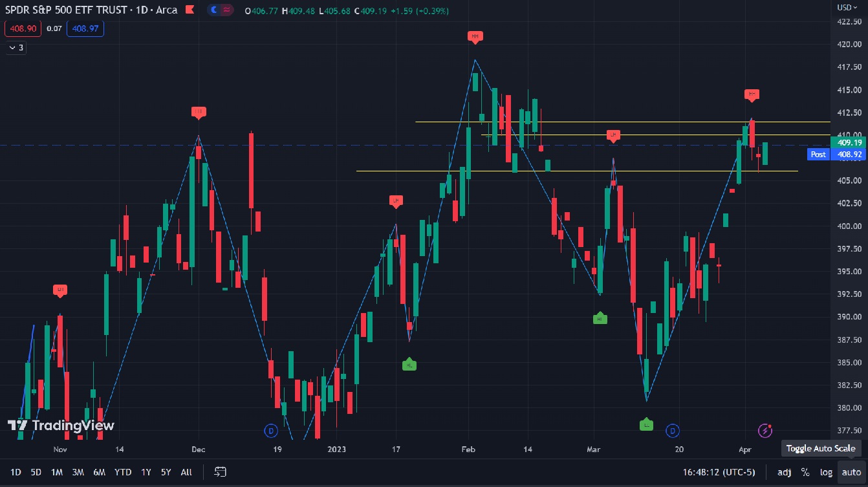This screenshot has width=868, height=487.
Task: Click the 380.00 price axis label
Action: tap(849, 408)
